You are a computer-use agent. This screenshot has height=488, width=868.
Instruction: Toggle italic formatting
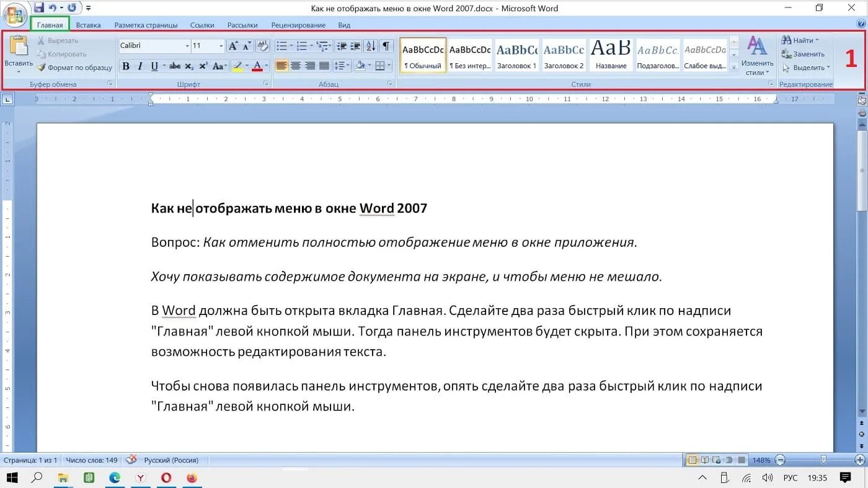(140, 66)
